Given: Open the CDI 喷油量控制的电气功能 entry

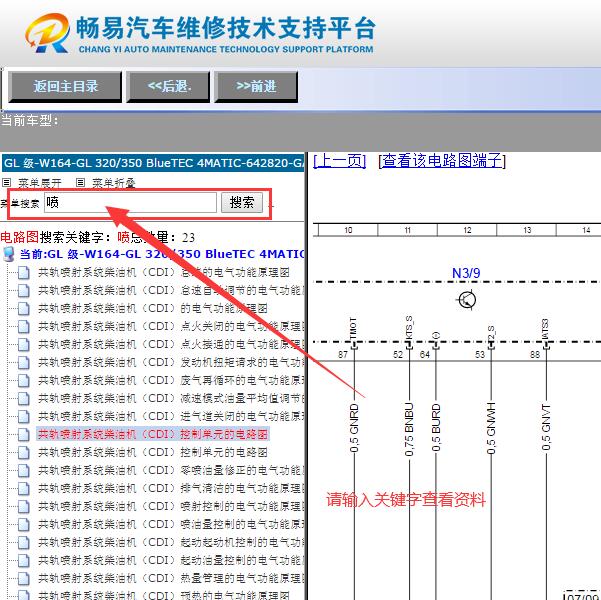Looking at the screenshot, I should click(x=171, y=524).
